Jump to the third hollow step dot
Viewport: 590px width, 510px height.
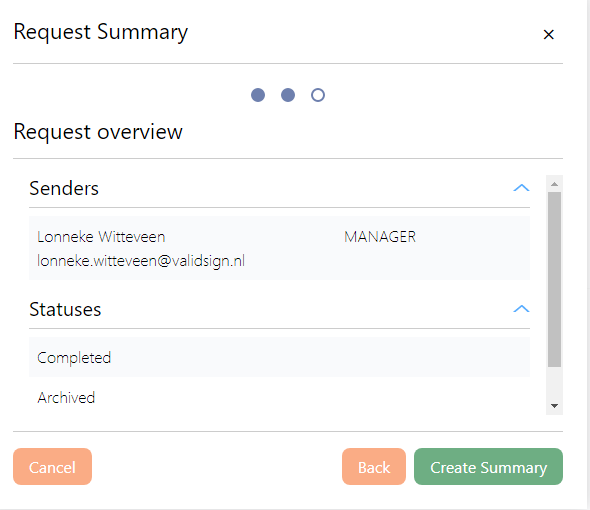coord(318,95)
